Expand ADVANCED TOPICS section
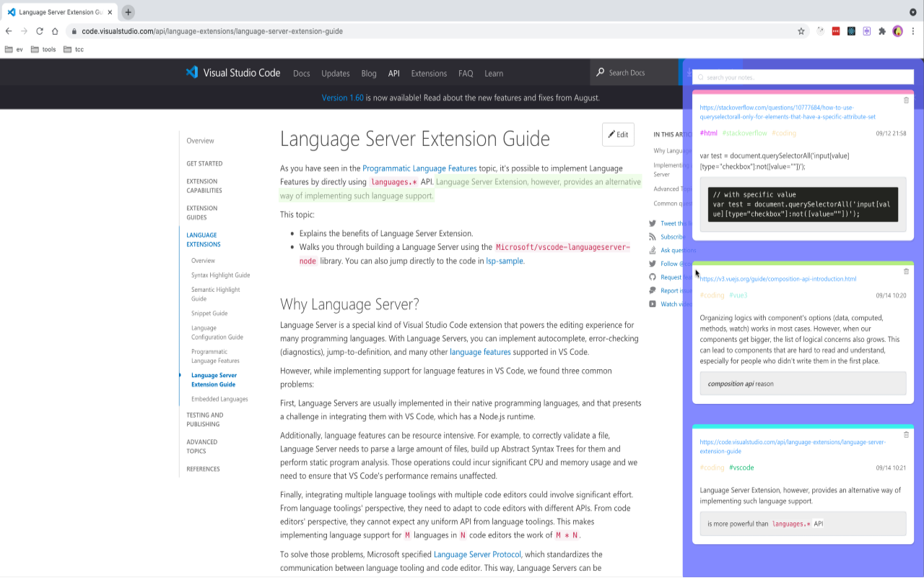The width and height of the screenshot is (924, 578). [x=201, y=447]
